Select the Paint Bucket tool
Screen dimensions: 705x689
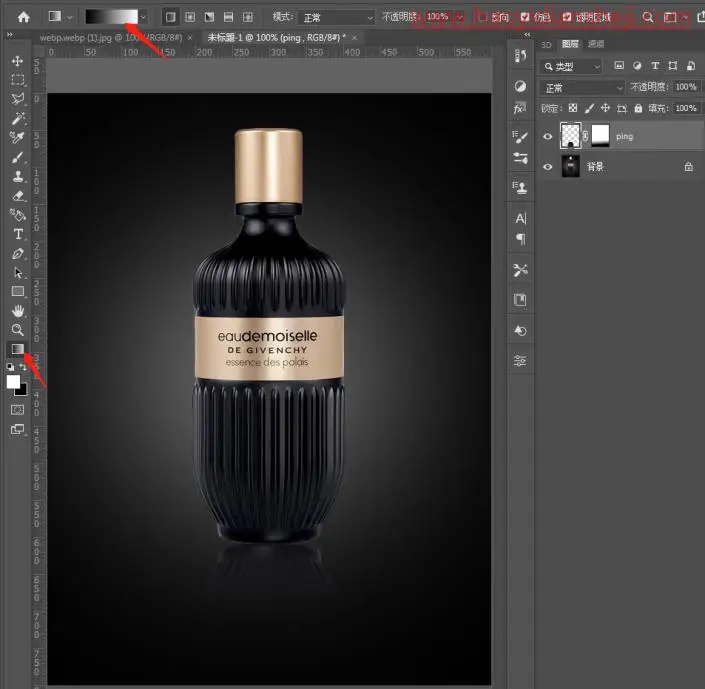pos(18,215)
